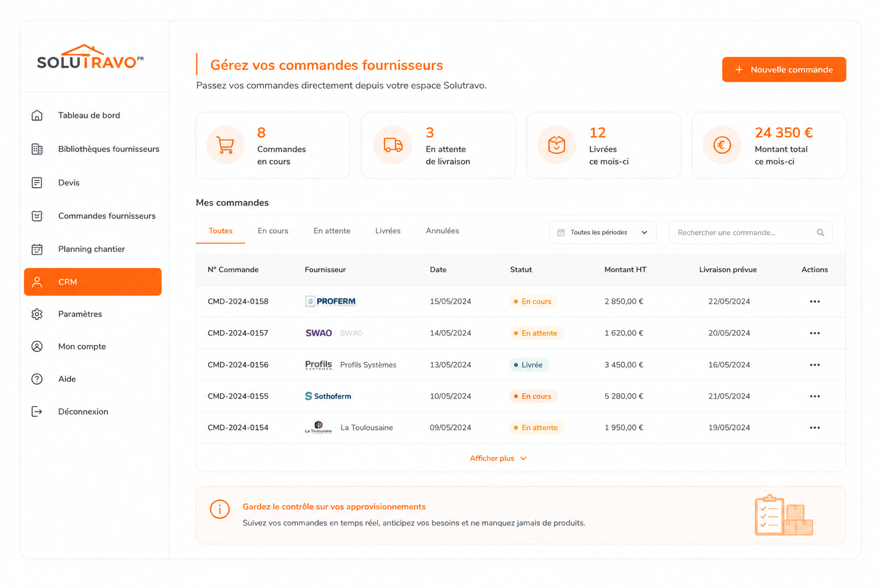
Task: Switch to the En attente tab
Action: point(332,231)
